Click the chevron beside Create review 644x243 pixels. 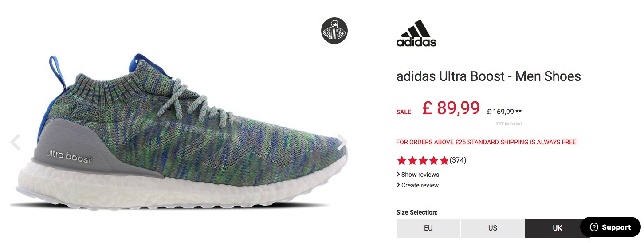tap(398, 185)
